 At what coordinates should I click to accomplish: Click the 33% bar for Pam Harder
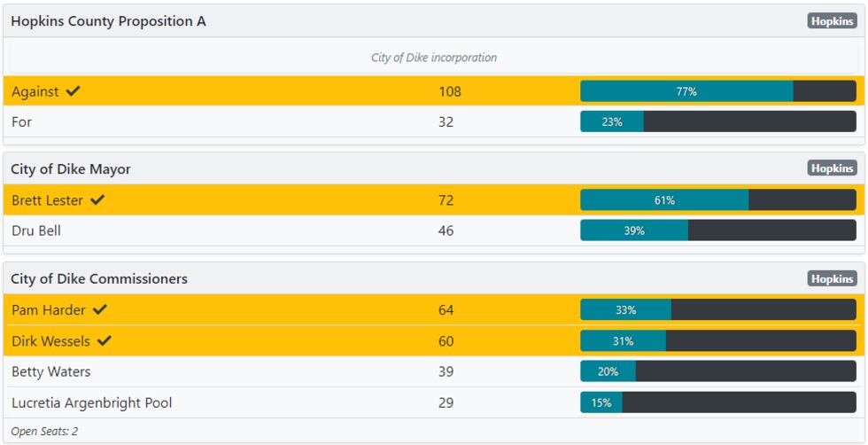[718, 309]
